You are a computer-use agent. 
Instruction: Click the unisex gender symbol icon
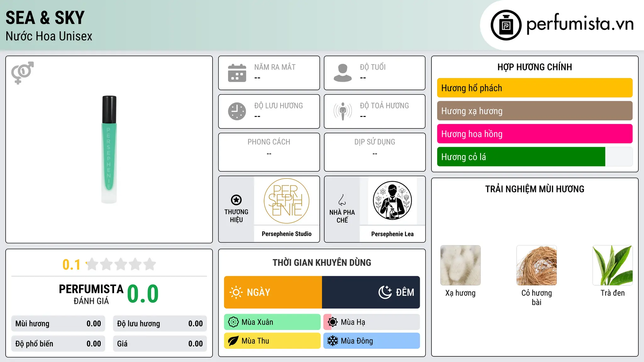[22, 73]
